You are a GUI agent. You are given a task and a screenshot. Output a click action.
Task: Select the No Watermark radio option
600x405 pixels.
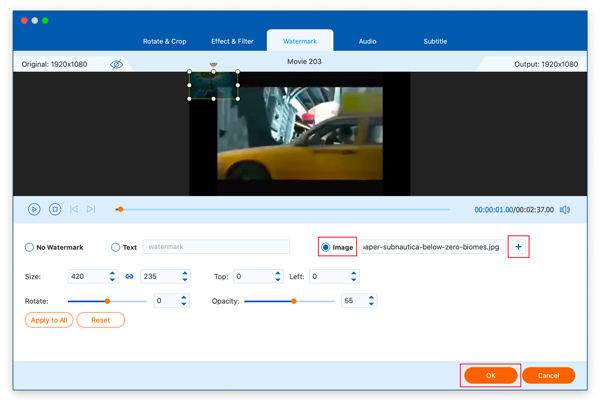pos(29,247)
